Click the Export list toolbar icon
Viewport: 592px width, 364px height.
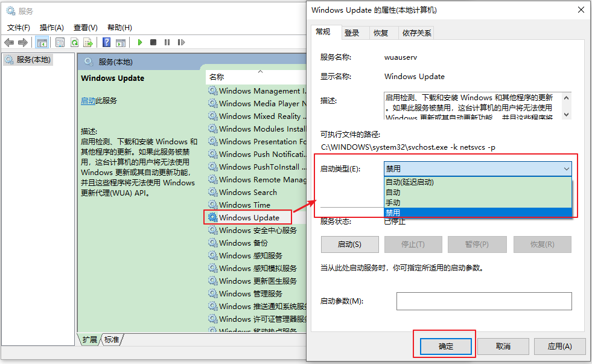tap(88, 42)
